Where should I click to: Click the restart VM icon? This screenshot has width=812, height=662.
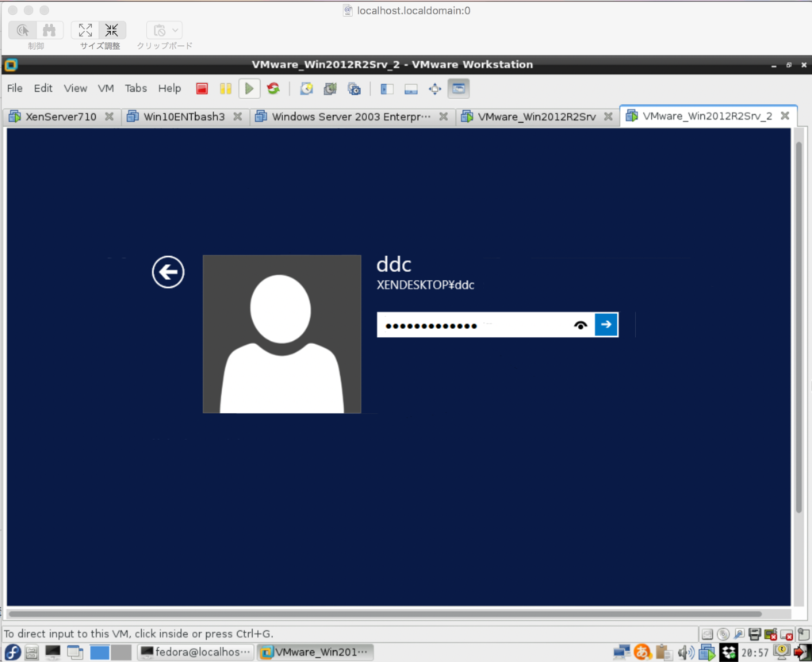pos(274,89)
